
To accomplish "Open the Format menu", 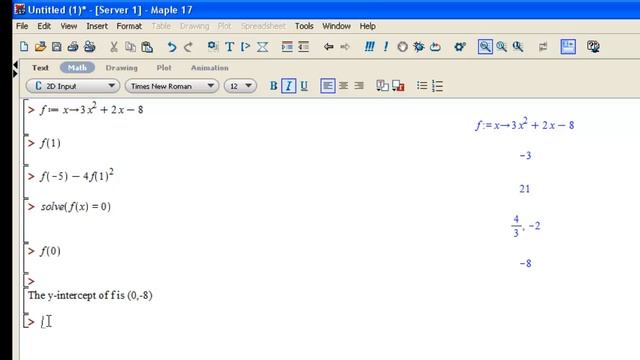I will click(x=129, y=26).
